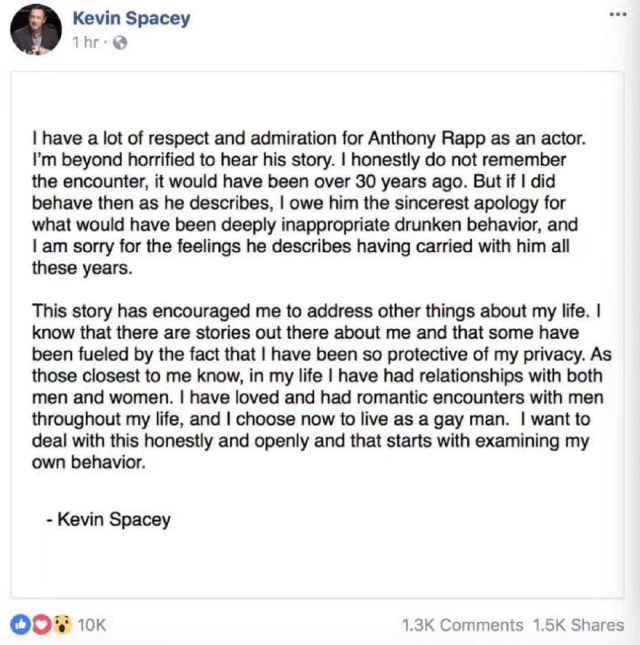Screen dimensions: 640x645
Task: Click the line starting "This story has encouraged"
Action: [x=317, y=311]
